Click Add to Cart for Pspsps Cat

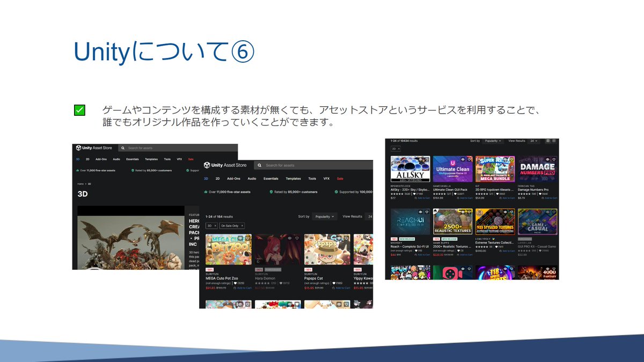coord(342,288)
